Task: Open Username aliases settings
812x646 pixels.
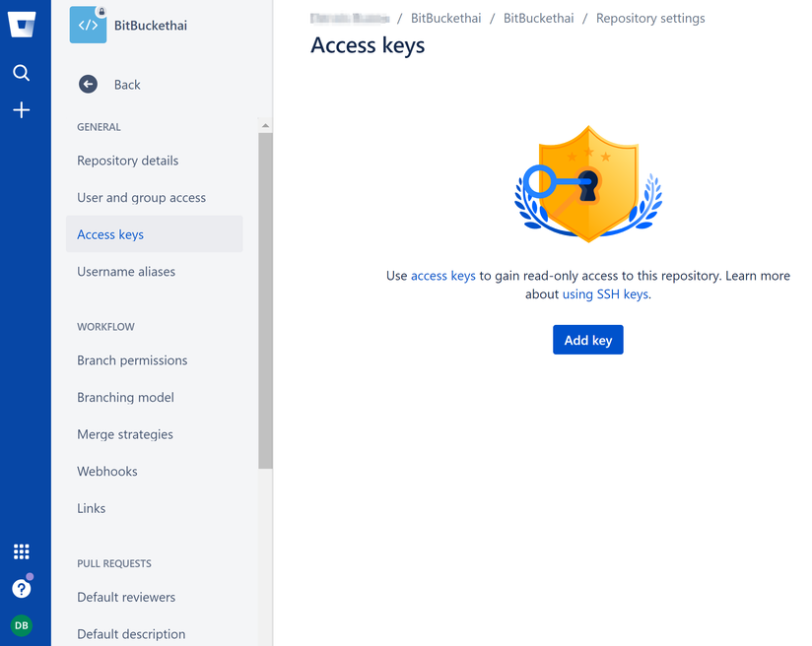Action: 126,272
